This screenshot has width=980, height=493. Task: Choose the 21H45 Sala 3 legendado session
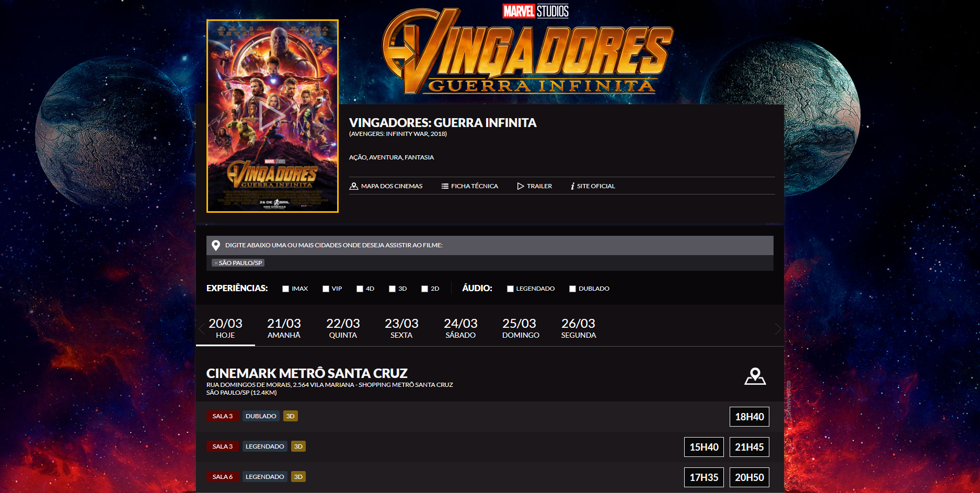749,447
